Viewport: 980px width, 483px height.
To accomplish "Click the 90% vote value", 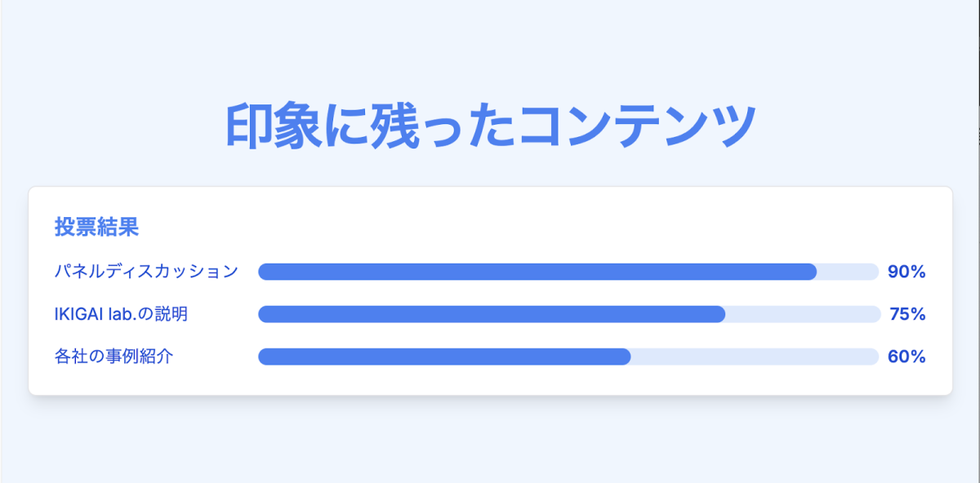I will click(906, 273).
